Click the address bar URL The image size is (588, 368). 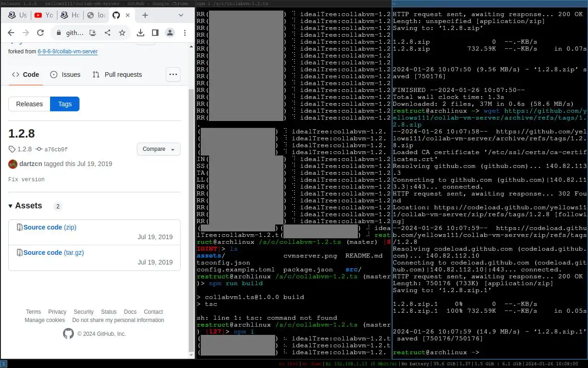pos(74,33)
